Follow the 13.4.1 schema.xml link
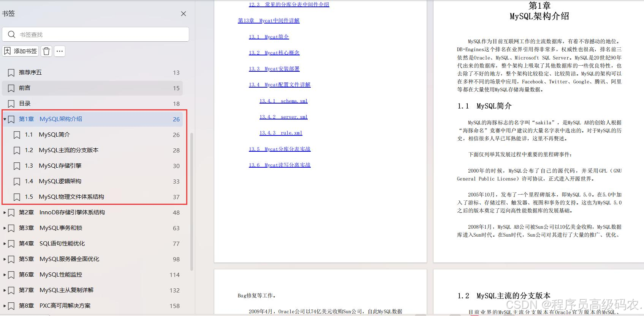Image resolution: width=644 pixels, height=316 pixels. [x=283, y=101]
